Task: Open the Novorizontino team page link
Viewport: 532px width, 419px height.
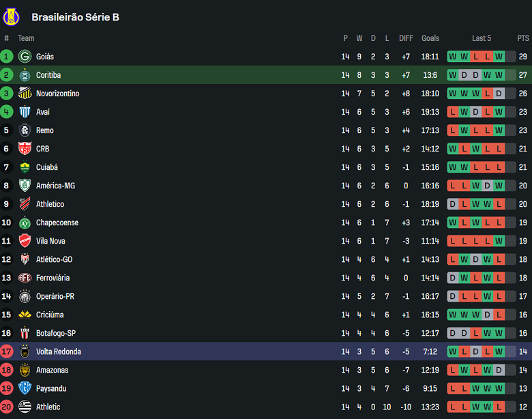Action: (57, 93)
